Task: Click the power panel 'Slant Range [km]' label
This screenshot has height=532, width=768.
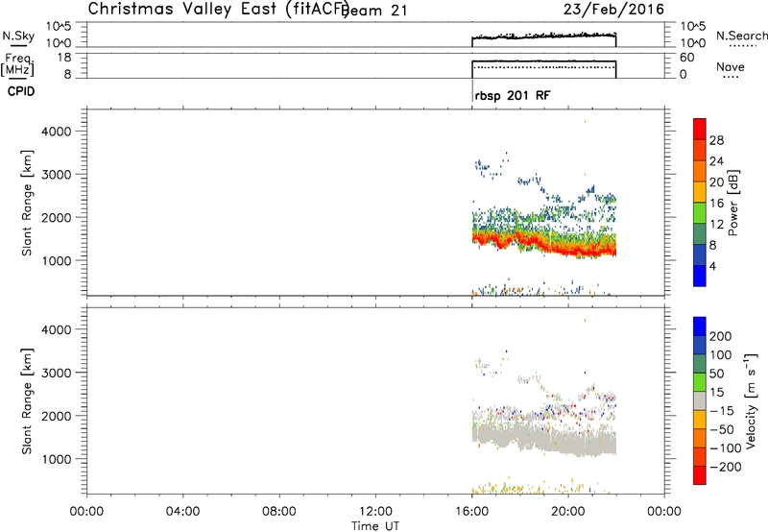Action: click(x=27, y=203)
